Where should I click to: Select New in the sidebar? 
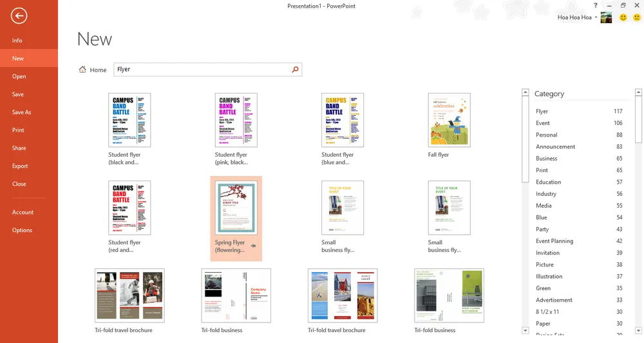tap(29, 59)
